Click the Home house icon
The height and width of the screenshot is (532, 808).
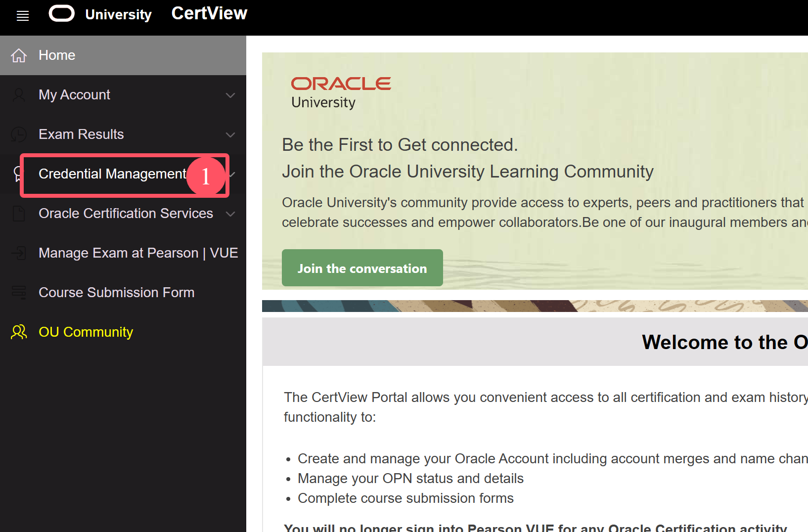click(x=19, y=55)
